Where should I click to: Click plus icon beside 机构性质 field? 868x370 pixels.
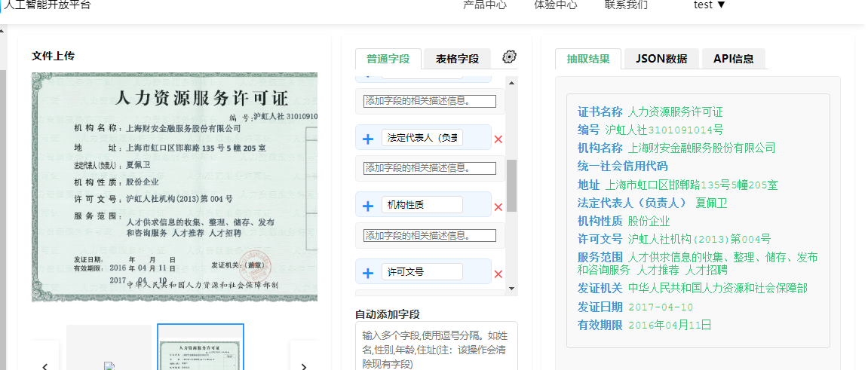click(368, 206)
